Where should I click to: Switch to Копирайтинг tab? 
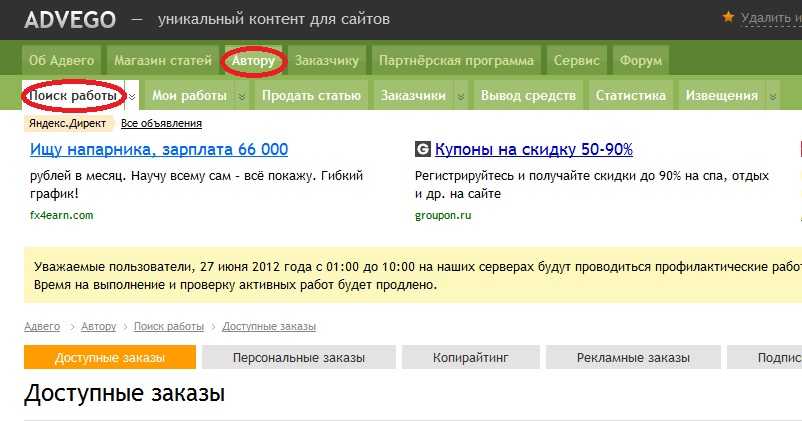(x=471, y=358)
